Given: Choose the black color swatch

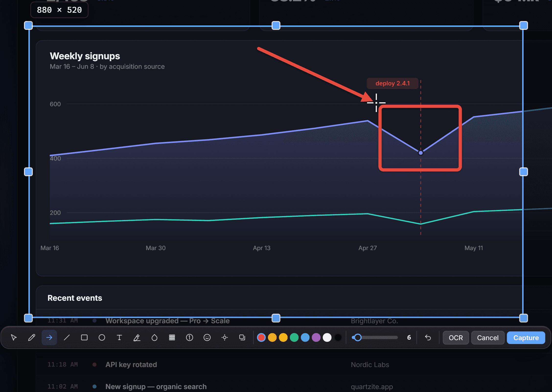Looking at the screenshot, I should [338, 338].
